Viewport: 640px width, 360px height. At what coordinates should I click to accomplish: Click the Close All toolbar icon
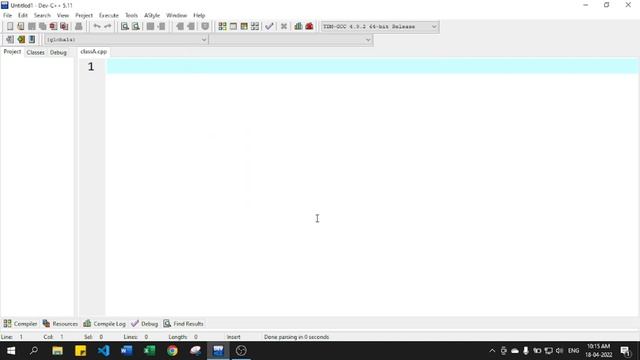(64, 27)
